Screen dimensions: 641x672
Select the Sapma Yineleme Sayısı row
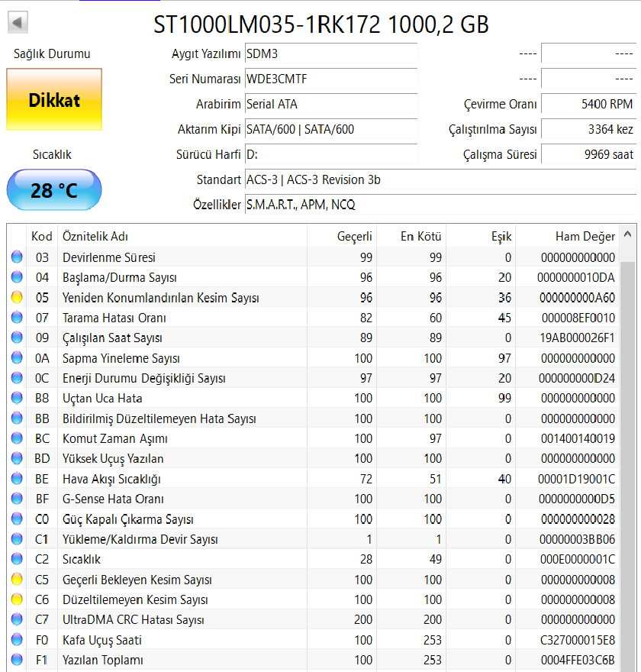coord(314,358)
